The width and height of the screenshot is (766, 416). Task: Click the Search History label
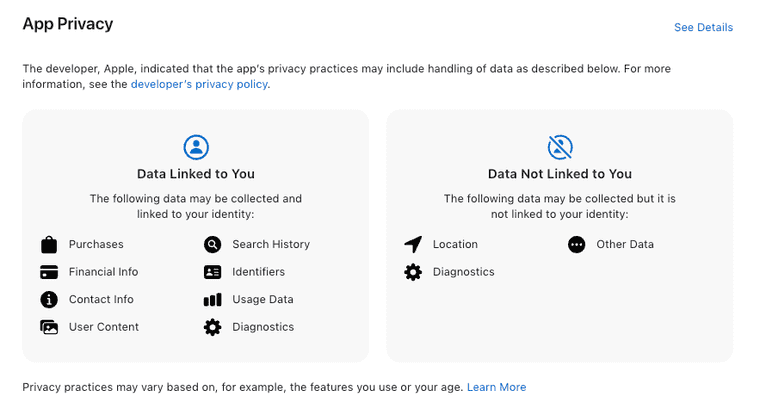(x=271, y=245)
